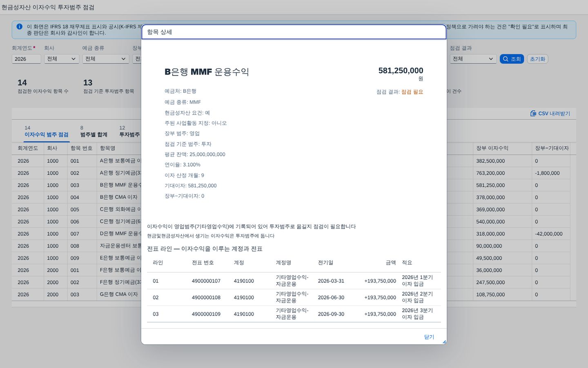The width and height of the screenshot is (588, 368).
Task: Open the 점검 결과 dropdown
Action: (473, 59)
